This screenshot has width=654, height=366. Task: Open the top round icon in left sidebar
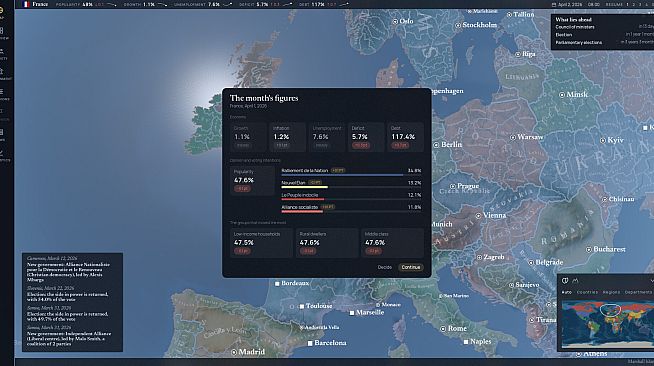click(1, 10)
